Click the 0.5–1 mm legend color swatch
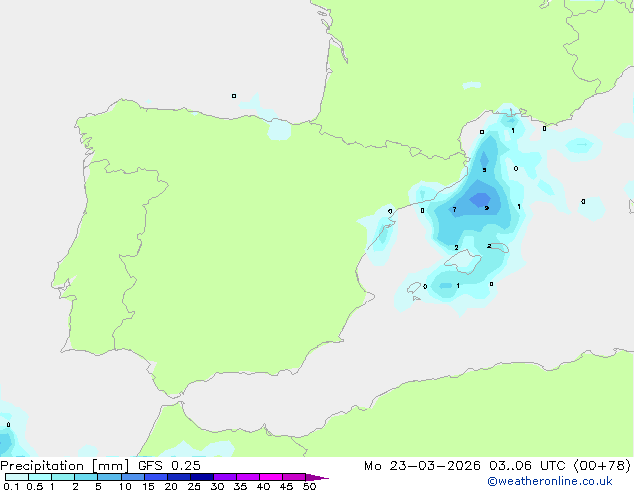 click(x=40, y=477)
